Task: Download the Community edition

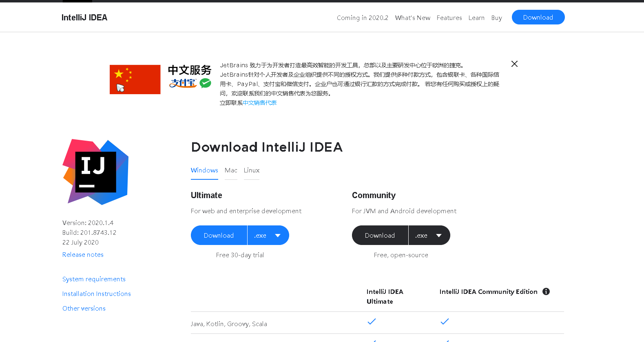Action: (x=380, y=235)
